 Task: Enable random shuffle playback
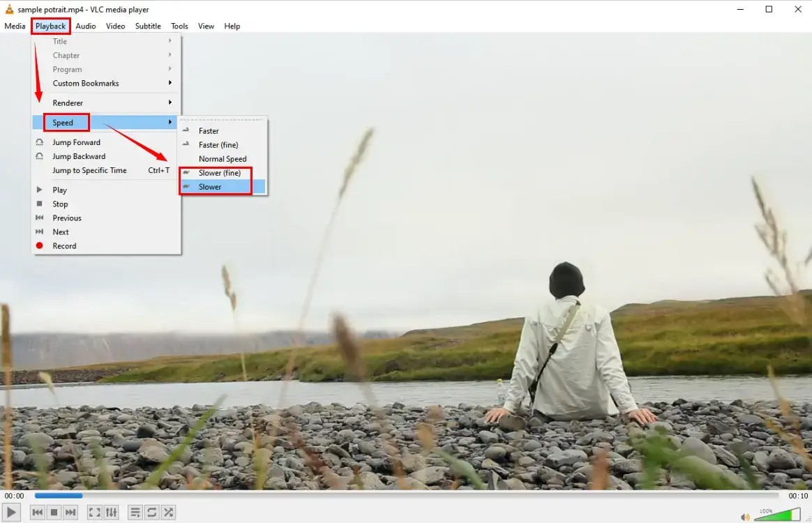(x=167, y=512)
